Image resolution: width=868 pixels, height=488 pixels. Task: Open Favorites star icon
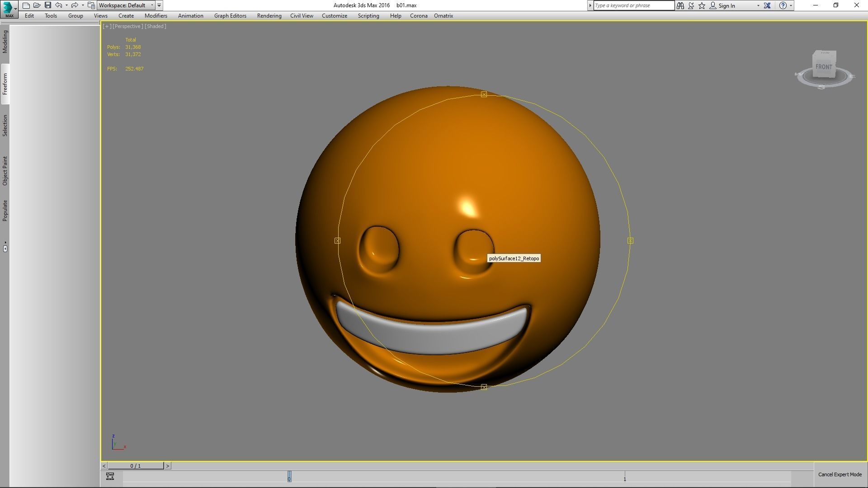[702, 5]
